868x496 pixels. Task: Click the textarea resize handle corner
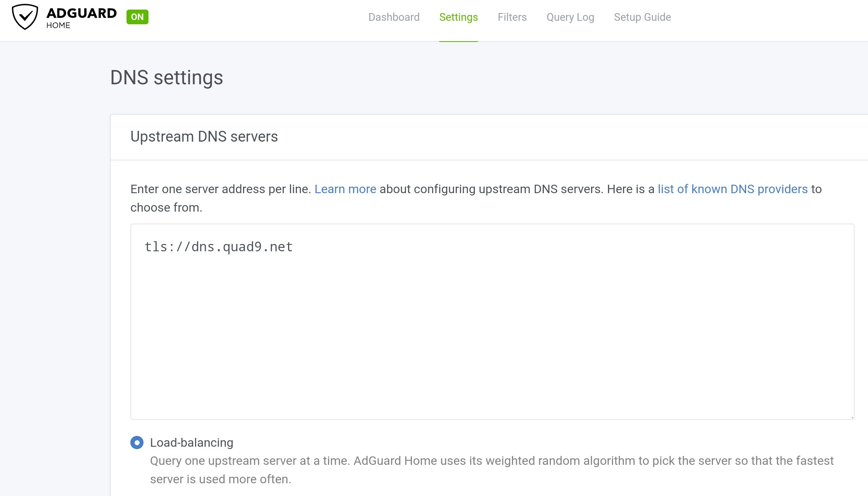pyautogui.click(x=852, y=417)
